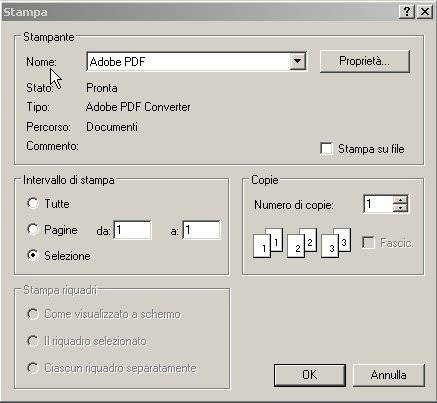Screen dimensions: 437x403
Task: Click the collate pages 2-2 icon
Action: click(x=302, y=243)
